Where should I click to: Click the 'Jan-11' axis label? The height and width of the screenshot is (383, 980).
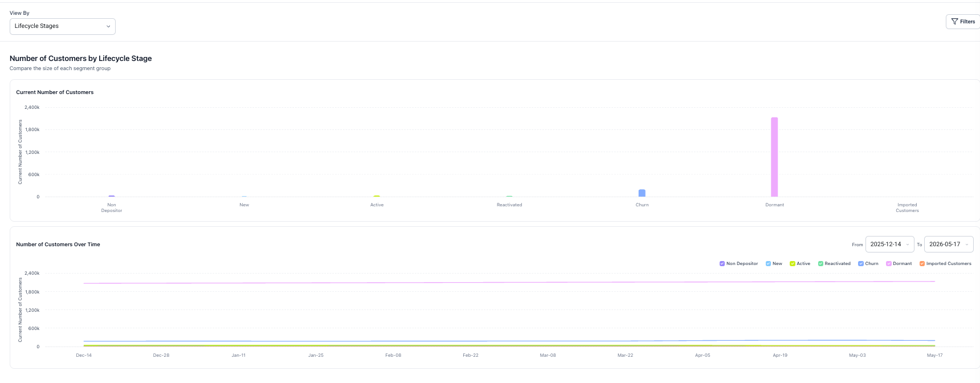click(238, 355)
